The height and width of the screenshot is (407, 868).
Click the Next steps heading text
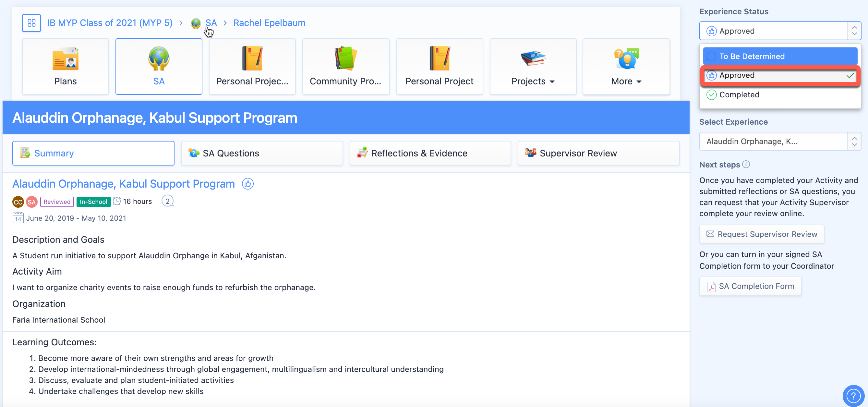719,165
